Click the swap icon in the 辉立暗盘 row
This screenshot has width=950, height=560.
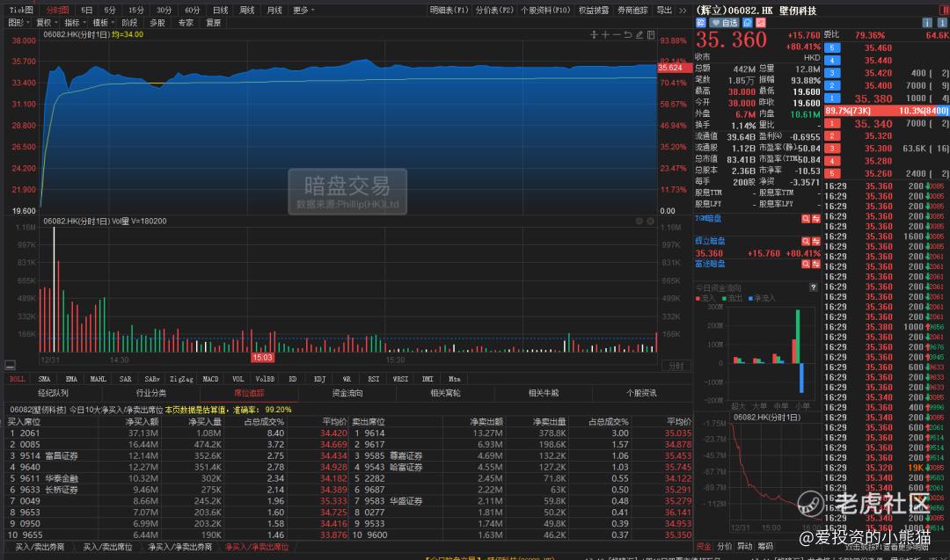[815, 242]
